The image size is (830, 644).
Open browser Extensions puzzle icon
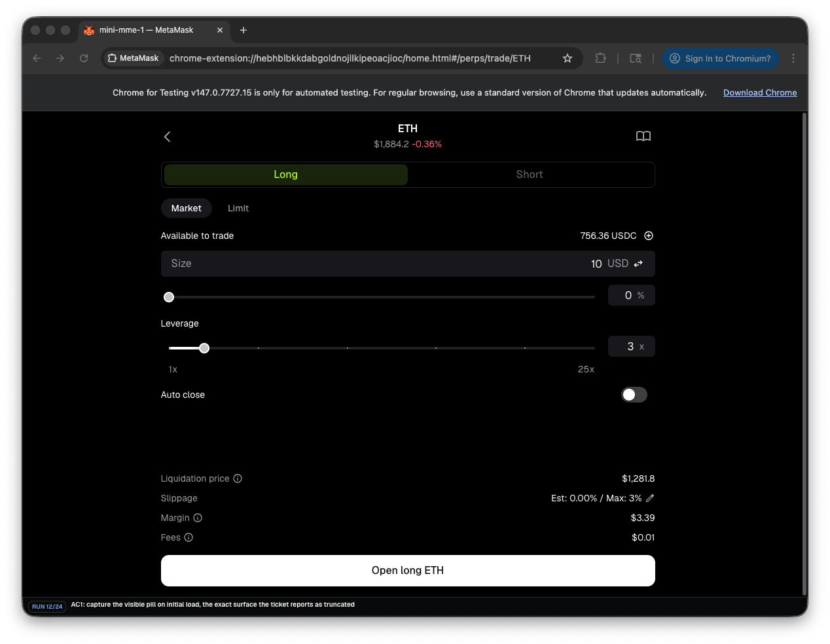[600, 58]
